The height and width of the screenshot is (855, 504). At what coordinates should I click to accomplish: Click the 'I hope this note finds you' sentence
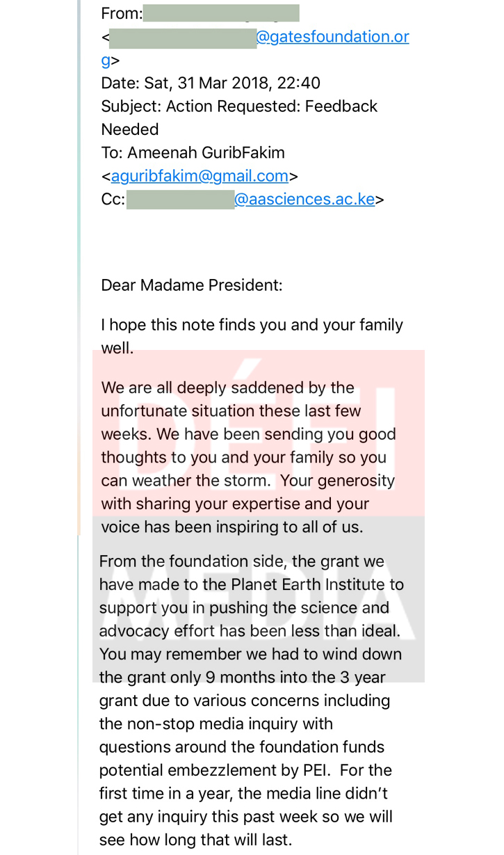coord(252,325)
